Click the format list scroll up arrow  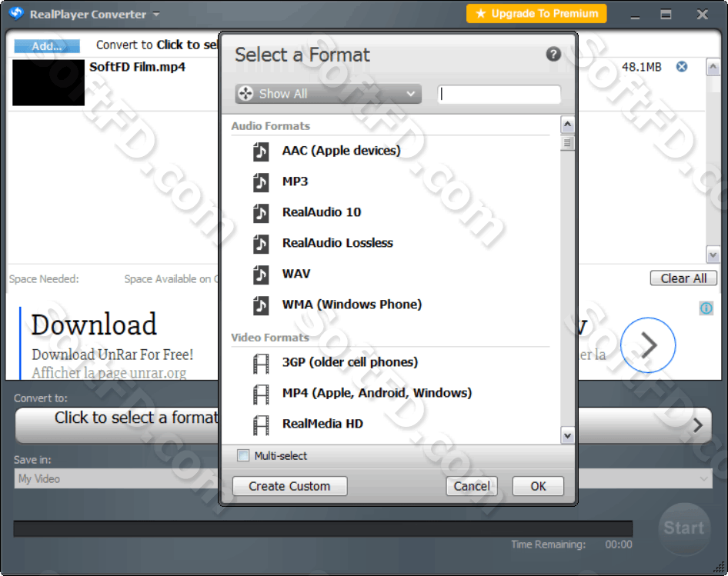point(567,125)
